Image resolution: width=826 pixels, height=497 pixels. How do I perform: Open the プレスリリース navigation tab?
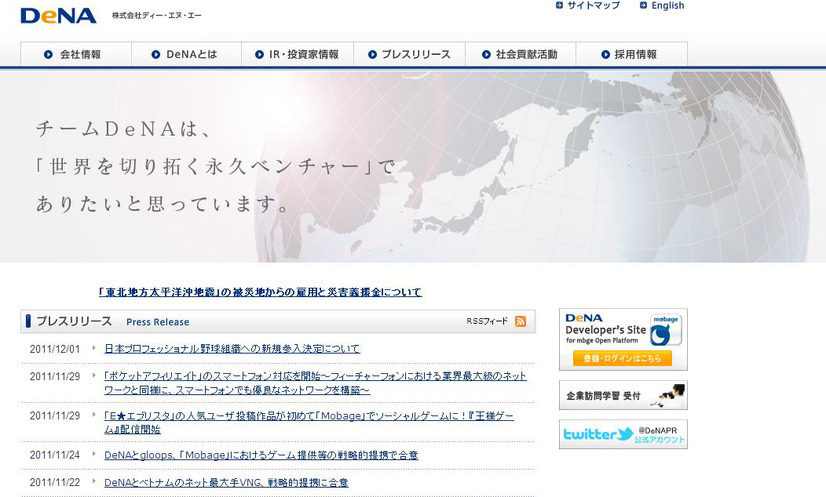(x=409, y=54)
